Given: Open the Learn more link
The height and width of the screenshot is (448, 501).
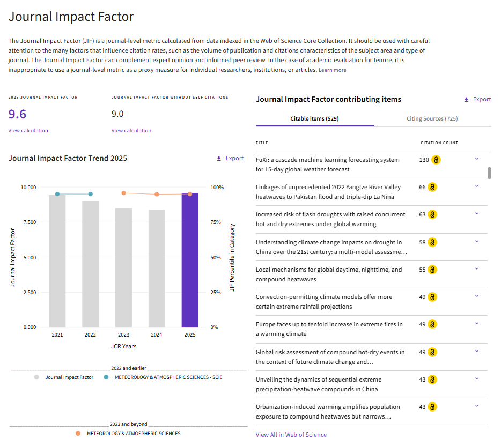Looking at the screenshot, I should tap(332, 70).
